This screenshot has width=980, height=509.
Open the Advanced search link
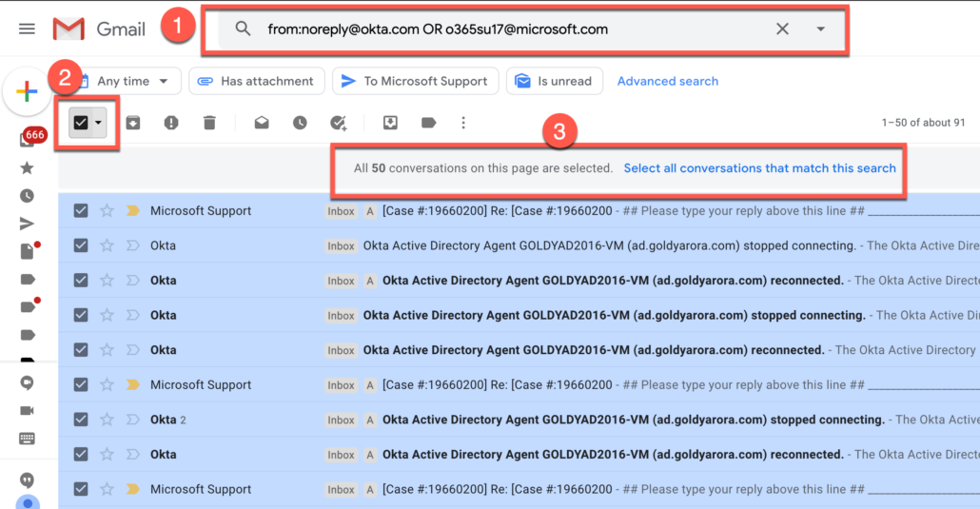coord(668,81)
